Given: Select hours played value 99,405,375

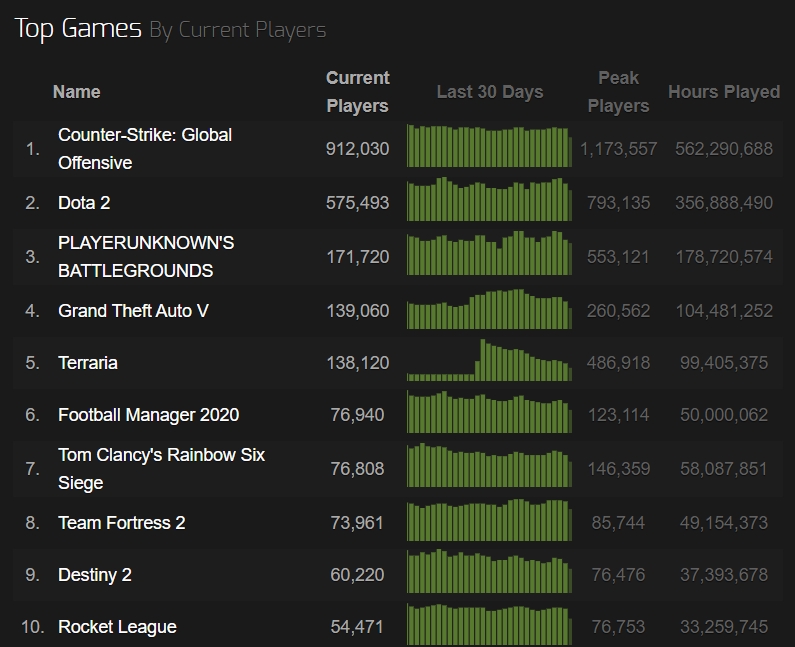Looking at the screenshot, I should coord(724,363).
